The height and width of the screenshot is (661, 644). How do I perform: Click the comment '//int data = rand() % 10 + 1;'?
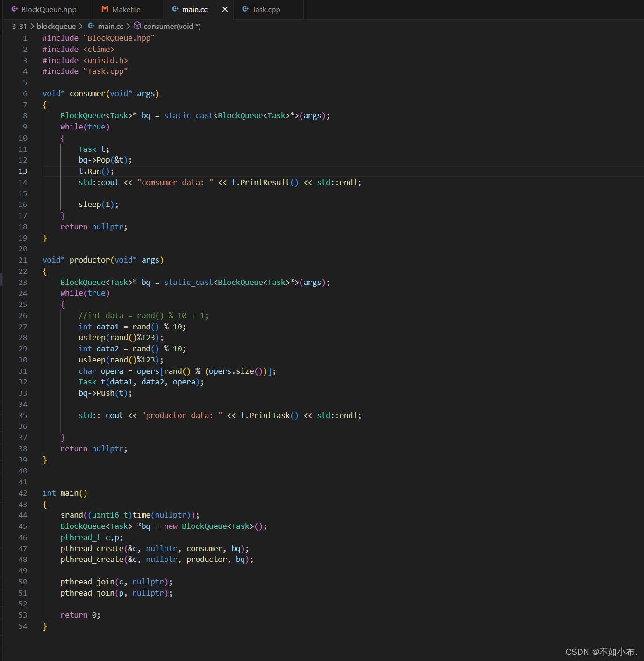[x=143, y=316]
